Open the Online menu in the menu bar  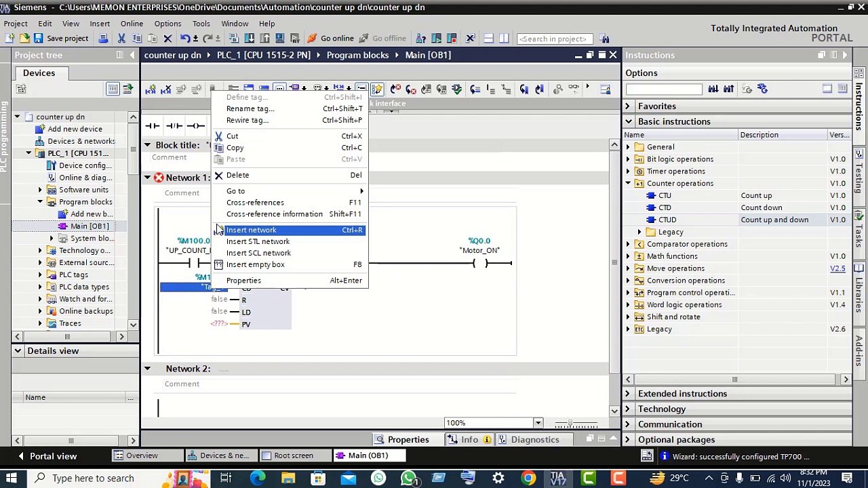pyautogui.click(x=132, y=24)
